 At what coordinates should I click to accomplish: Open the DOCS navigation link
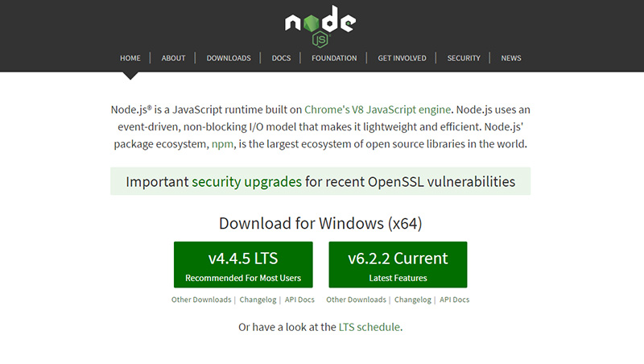coord(281,58)
